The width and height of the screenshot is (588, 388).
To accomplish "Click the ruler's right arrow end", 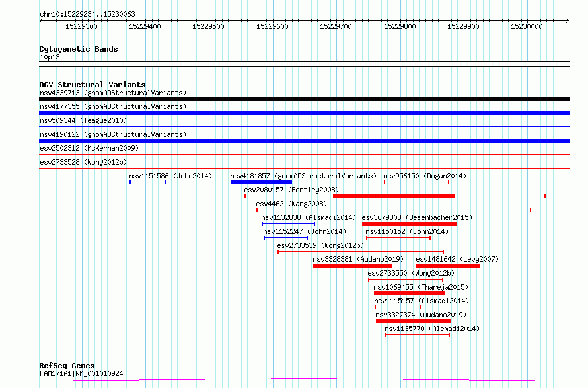I will [x=568, y=21].
